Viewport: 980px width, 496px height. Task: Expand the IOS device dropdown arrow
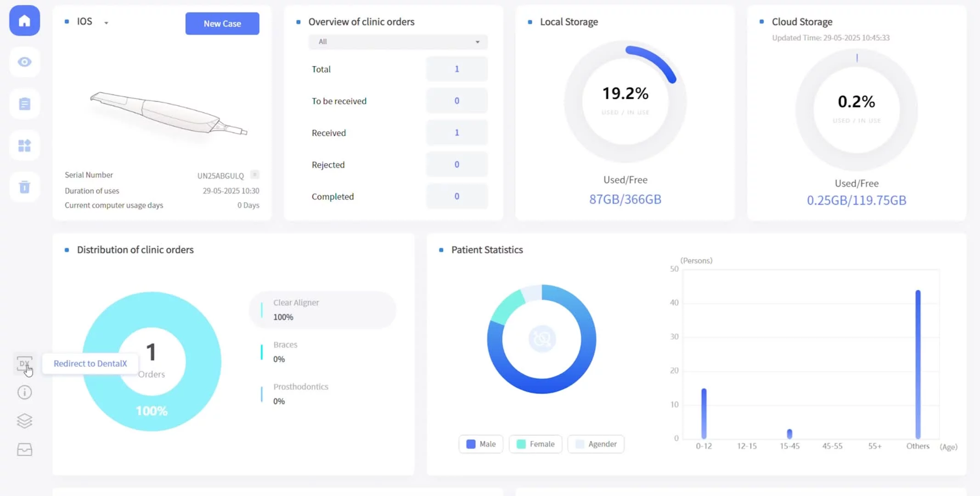point(106,23)
